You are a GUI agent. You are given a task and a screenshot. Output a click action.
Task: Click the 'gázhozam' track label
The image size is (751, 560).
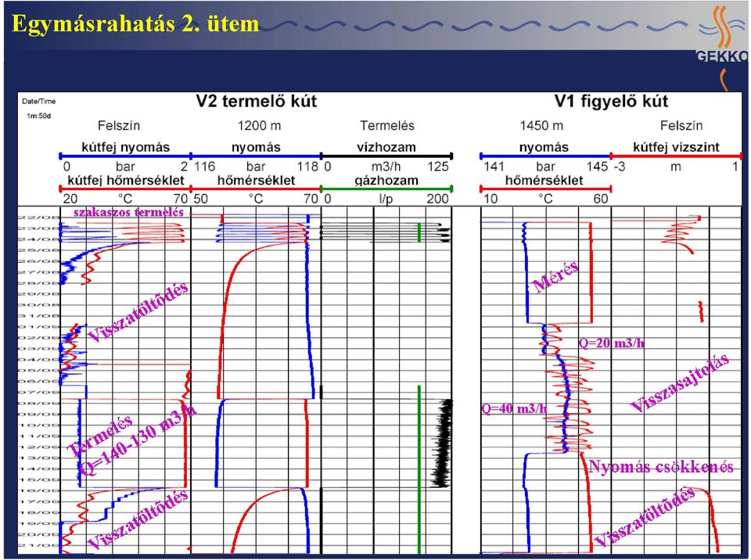(386, 180)
